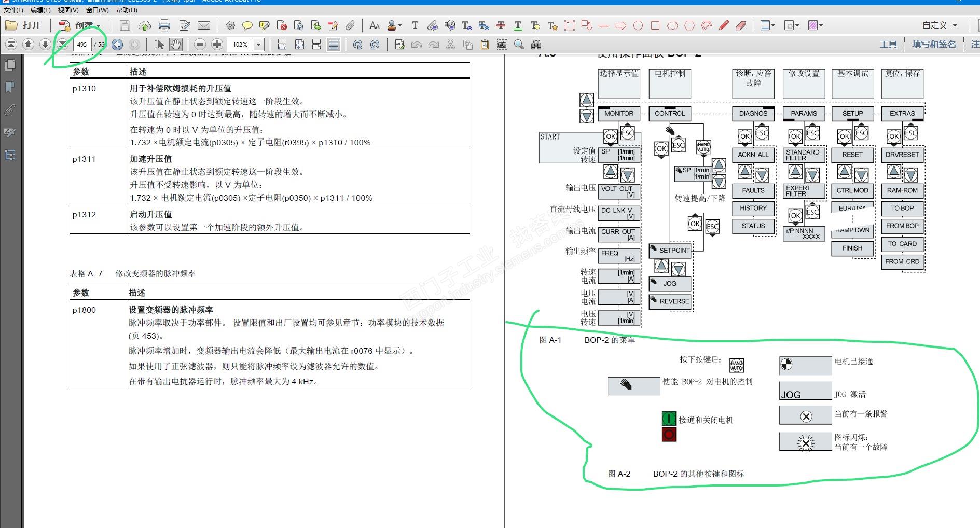
Task: Click the spell check ABC icon
Action: [399, 45]
